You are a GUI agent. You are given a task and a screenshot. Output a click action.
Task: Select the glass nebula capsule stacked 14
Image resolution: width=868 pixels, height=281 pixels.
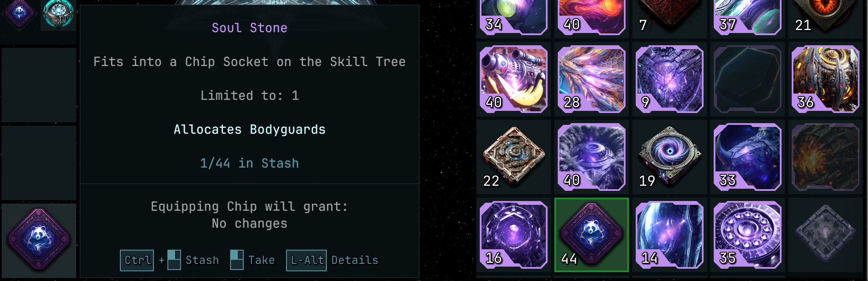coord(670,235)
